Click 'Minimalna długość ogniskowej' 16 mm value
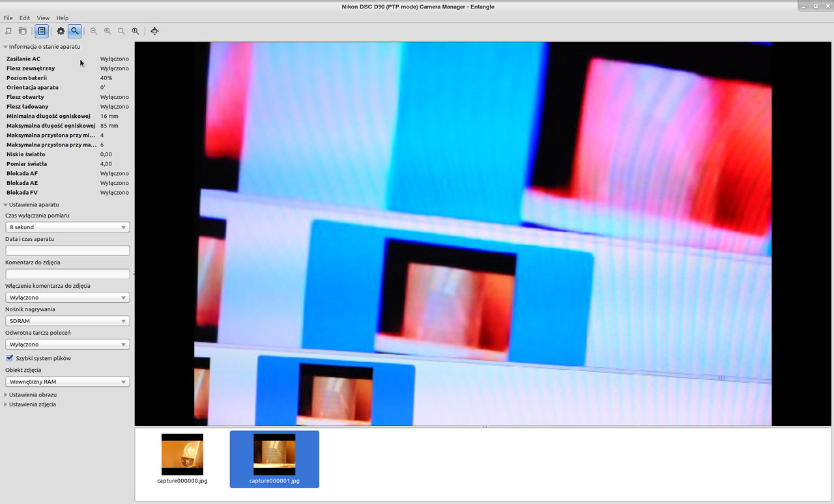Screen dimensions: 834x504 (109, 116)
